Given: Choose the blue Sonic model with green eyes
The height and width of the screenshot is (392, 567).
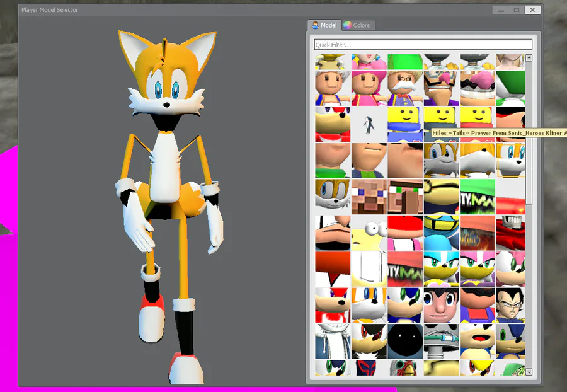Looking at the screenshot, I should coord(405,305).
